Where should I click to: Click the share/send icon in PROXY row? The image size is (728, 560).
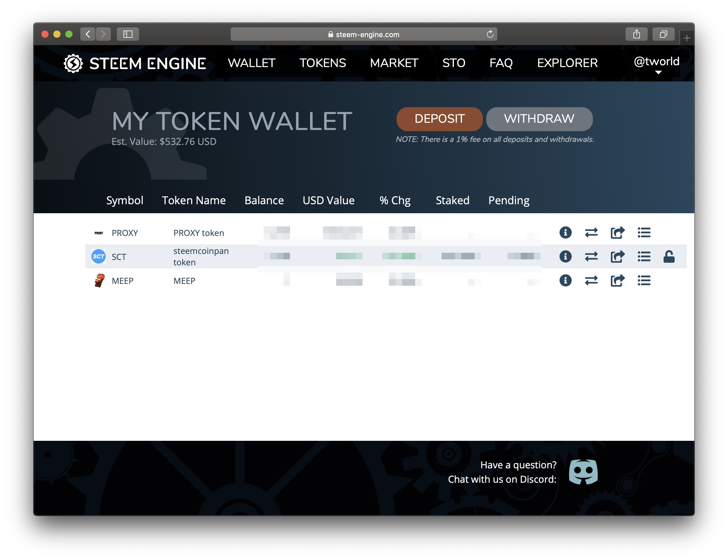coord(618,232)
